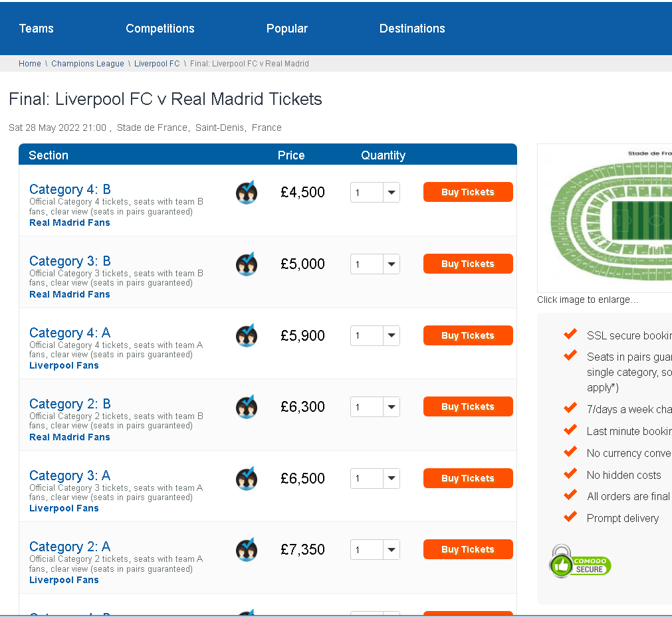Buy Tickets for Category 3: A at £6,500
Image resolution: width=672 pixels, height=617 pixels.
(467, 478)
